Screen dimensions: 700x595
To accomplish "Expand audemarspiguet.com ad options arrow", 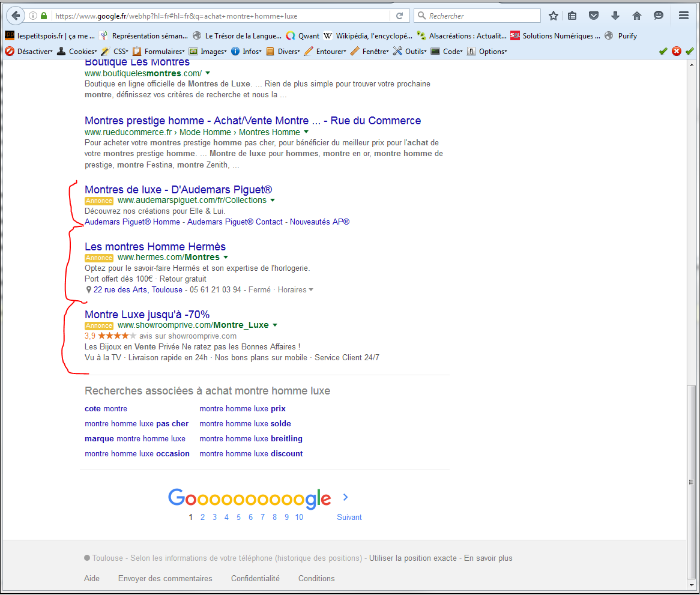I will click(273, 201).
